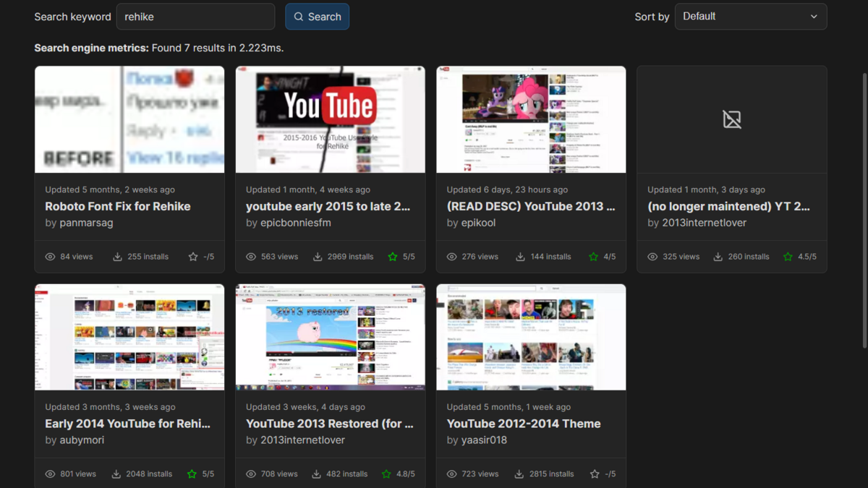Click the 'Found 7 results in 2.223ms' metrics text

tap(218, 48)
